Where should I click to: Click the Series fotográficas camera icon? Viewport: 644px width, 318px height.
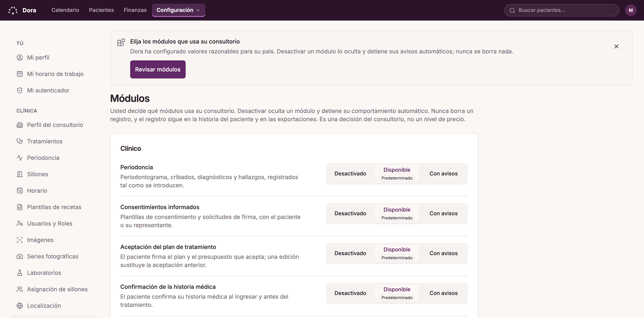pos(20,257)
